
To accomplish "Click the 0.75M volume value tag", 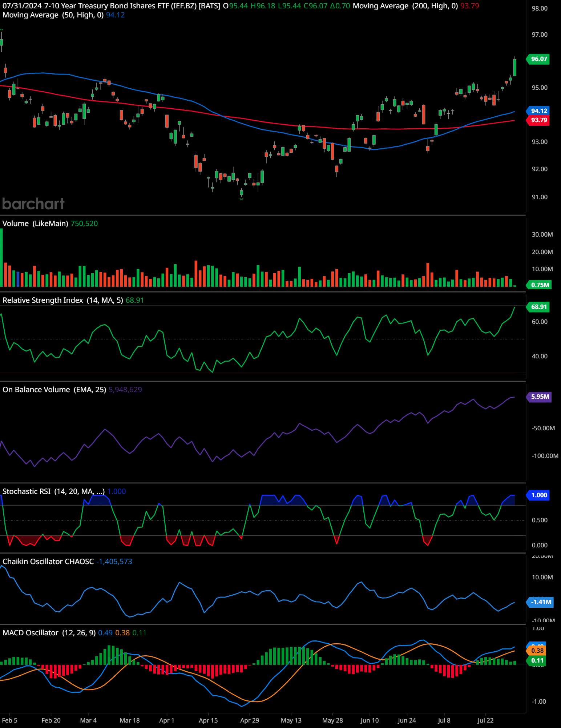I will (539, 285).
